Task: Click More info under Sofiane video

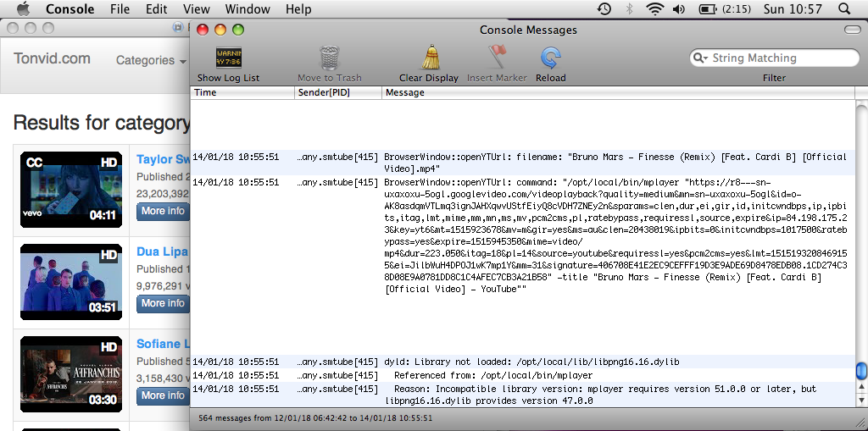Action: pyautogui.click(x=164, y=395)
